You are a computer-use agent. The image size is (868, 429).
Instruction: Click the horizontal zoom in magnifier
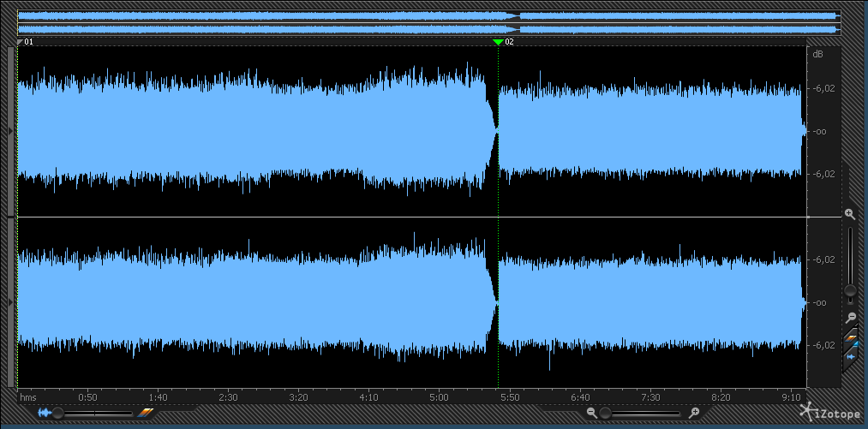click(694, 413)
